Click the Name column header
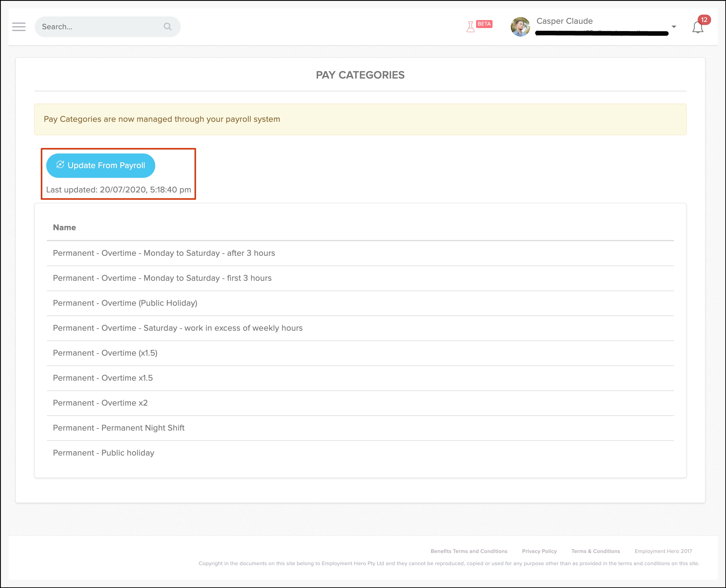 [x=64, y=227]
